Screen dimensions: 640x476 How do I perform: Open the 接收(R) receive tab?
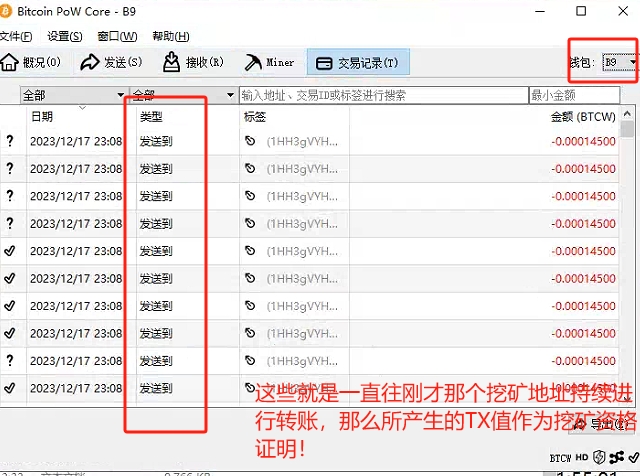(x=193, y=62)
